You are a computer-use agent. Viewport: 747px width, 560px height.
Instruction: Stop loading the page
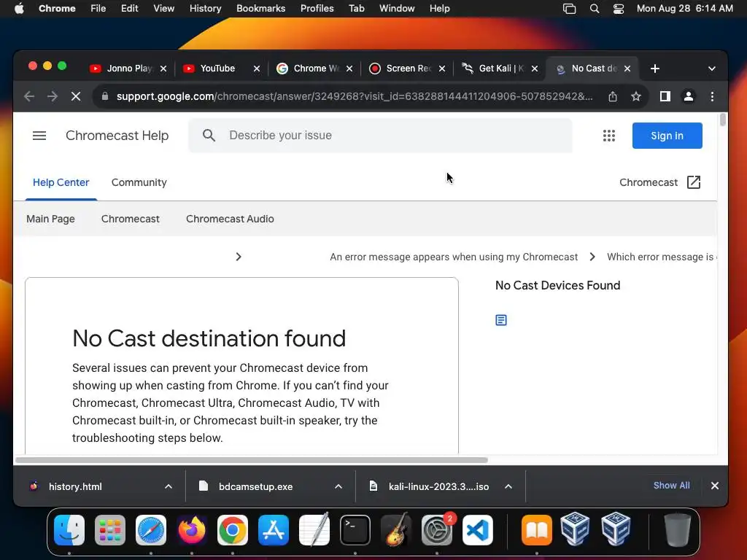pos(76,97)
